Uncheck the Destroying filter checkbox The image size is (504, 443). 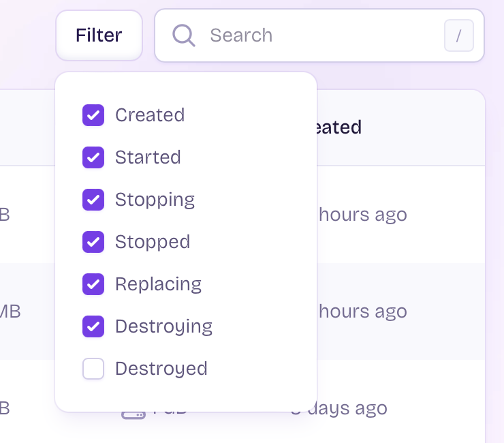(93, 326)
